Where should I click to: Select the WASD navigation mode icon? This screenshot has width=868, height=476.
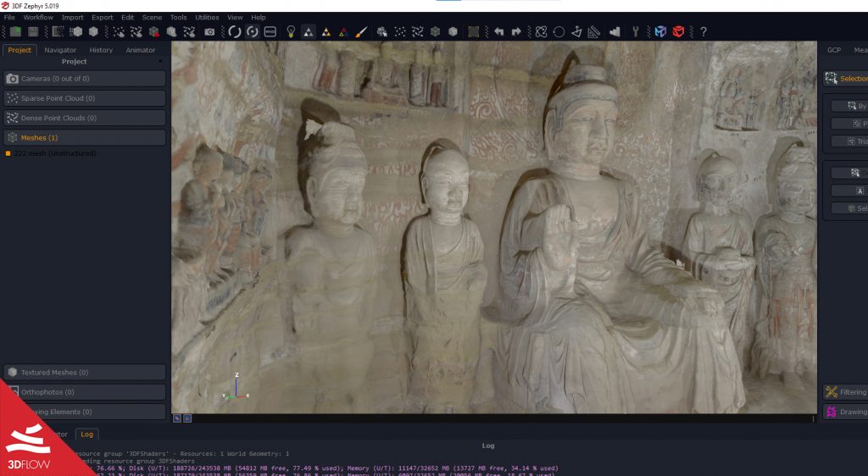tap(270, 31)
